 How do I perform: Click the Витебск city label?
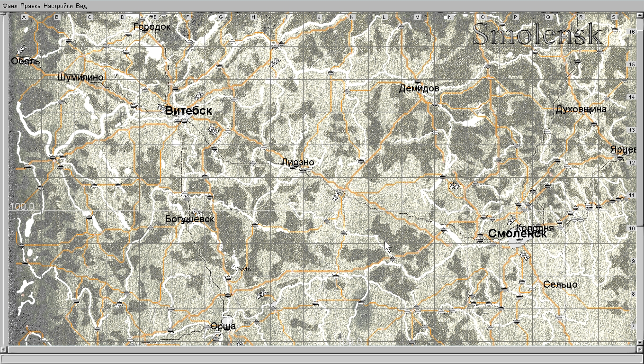pyautogui.click(x=188, y=110)
